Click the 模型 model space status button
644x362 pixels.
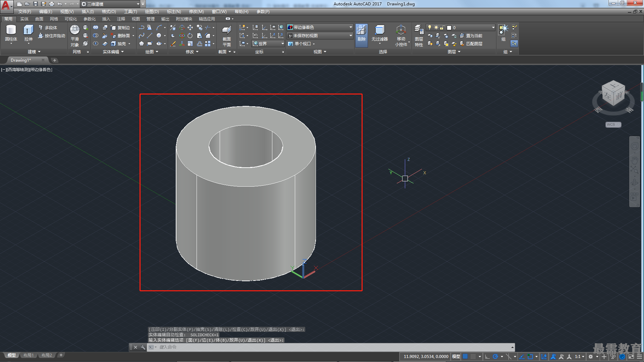456,357
